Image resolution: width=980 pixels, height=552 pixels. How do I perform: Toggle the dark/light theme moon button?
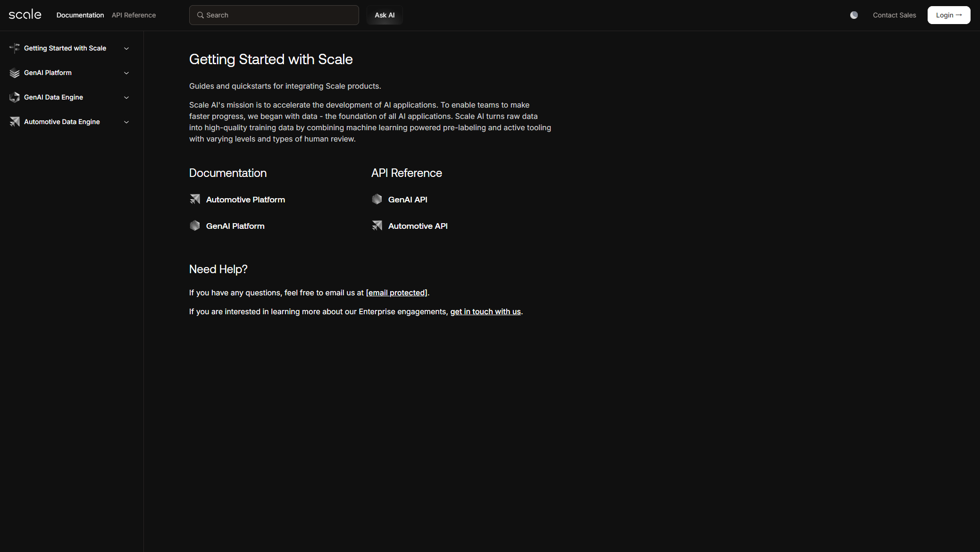854,15
